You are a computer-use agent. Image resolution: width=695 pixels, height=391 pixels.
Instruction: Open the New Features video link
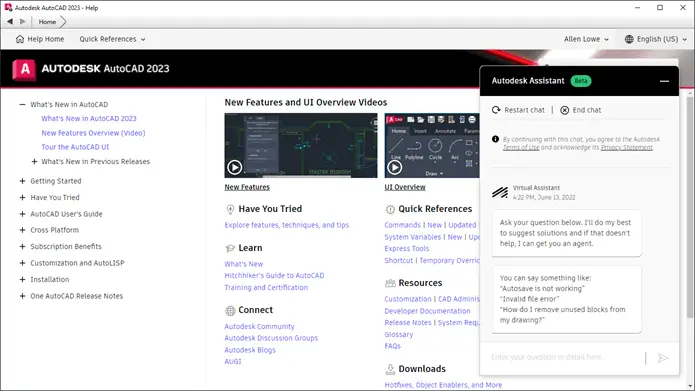(x=247, y=187)
